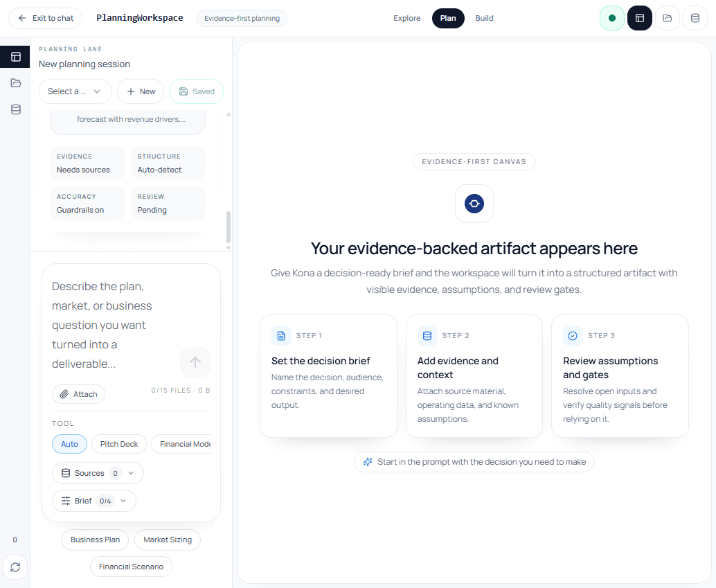
Task: Click the Step 3 checkmark icon
Action: coord(573,336)
